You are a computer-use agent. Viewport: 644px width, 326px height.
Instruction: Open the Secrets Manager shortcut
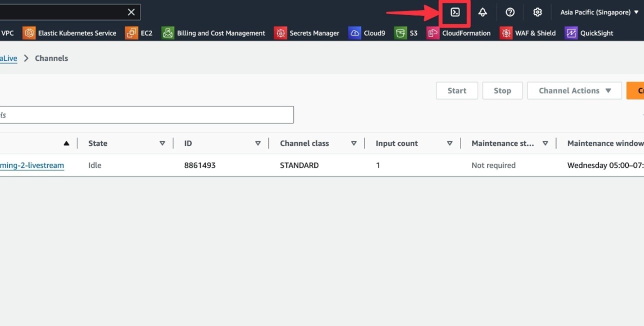click(307, 33)
